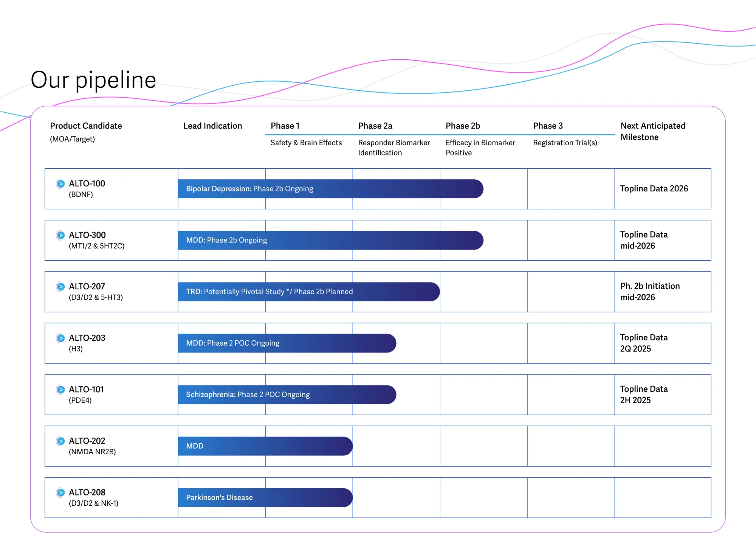Screen dimensions: 756x542
Task: Click the Schizophrenia Phase 2 POC bar
Action: (287, 394)
